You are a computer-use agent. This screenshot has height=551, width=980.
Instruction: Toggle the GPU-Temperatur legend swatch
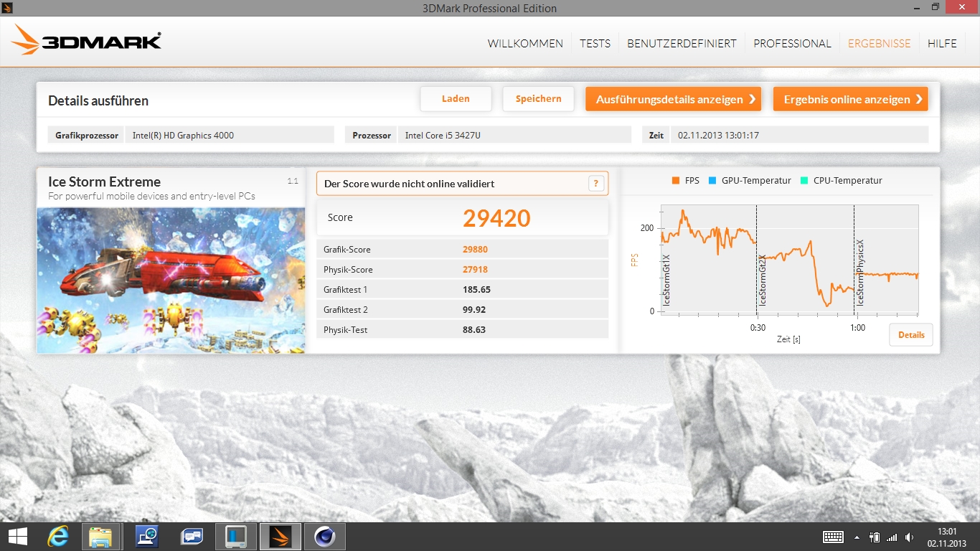(712, 181)
